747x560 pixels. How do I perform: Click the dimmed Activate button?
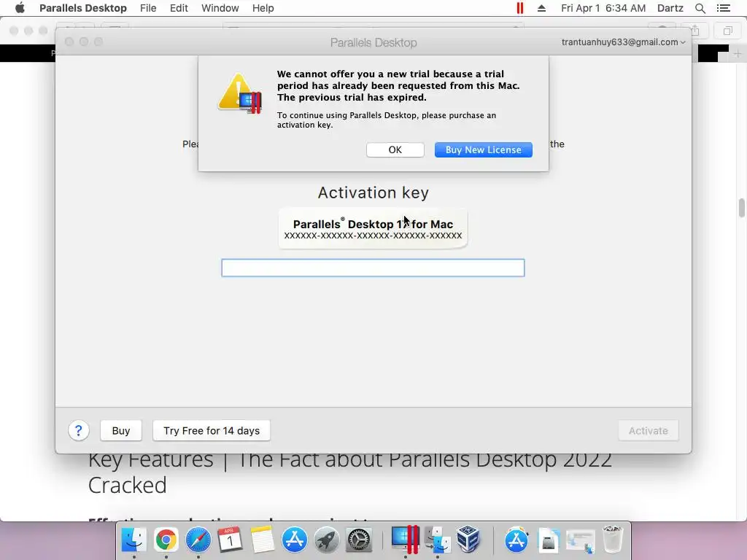pos(648,430)
